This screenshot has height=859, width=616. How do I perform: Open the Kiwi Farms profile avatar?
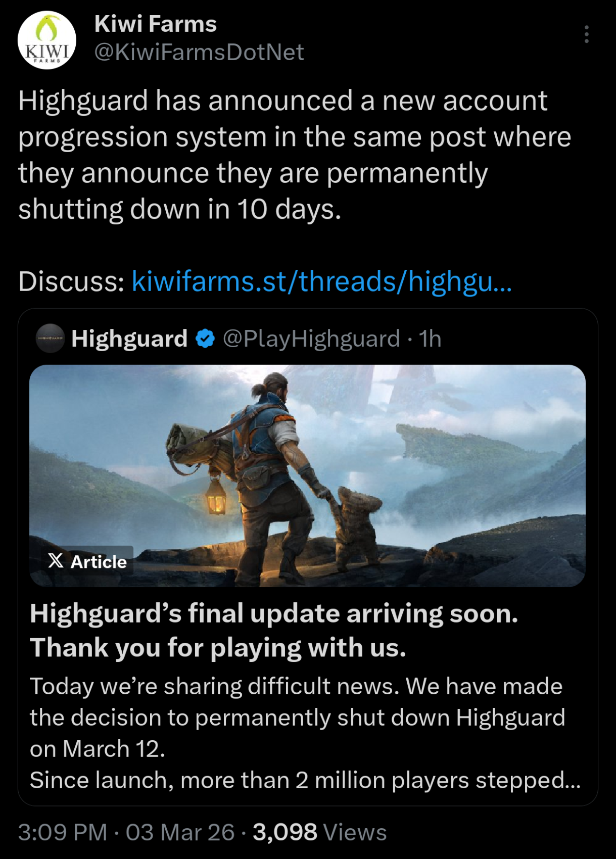click(47, 40)
